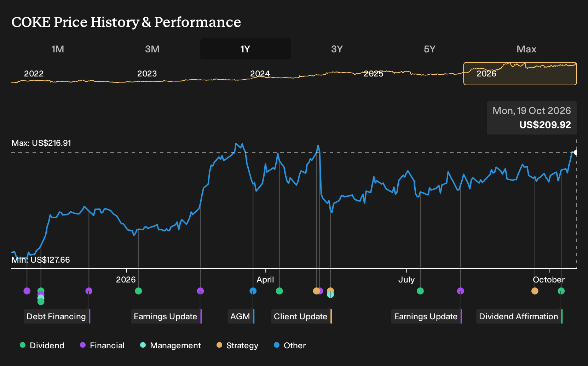Click the blue Other marker above AGM

click(253, 291)
